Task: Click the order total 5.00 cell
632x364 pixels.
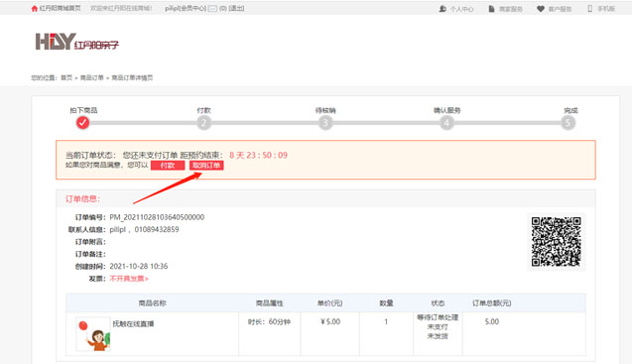Action: (492, 321)
